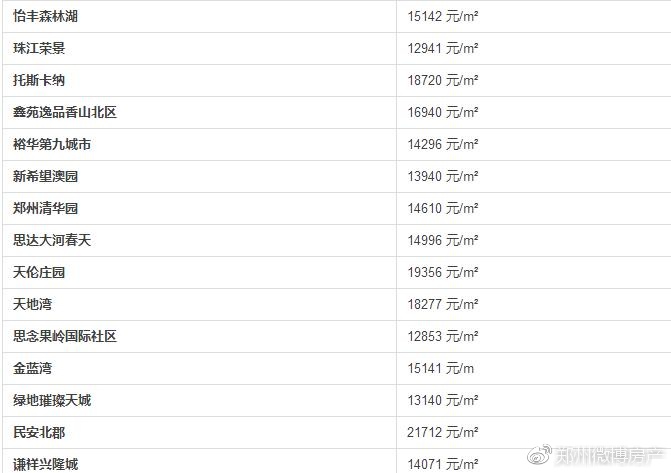
Task: Select the 托斯卡纳 property cell
Action: [x=39, y=81]
